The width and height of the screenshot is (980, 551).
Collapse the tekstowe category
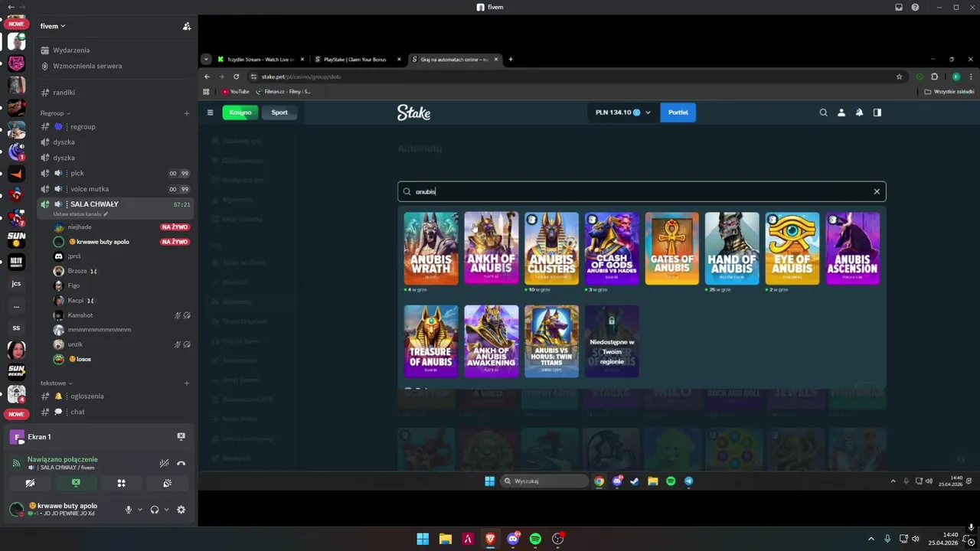(x=56, y=383)
